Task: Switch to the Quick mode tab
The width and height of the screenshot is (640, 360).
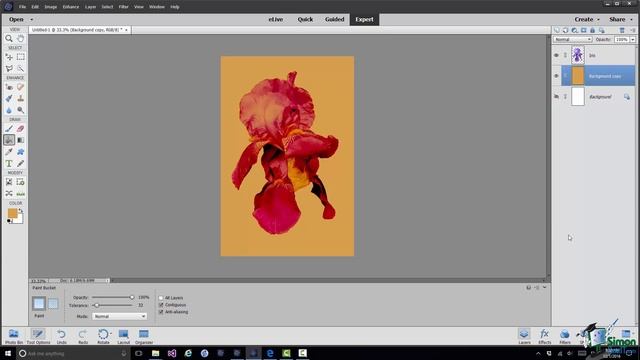Action: pyautogui.click(x=305, y=19)
